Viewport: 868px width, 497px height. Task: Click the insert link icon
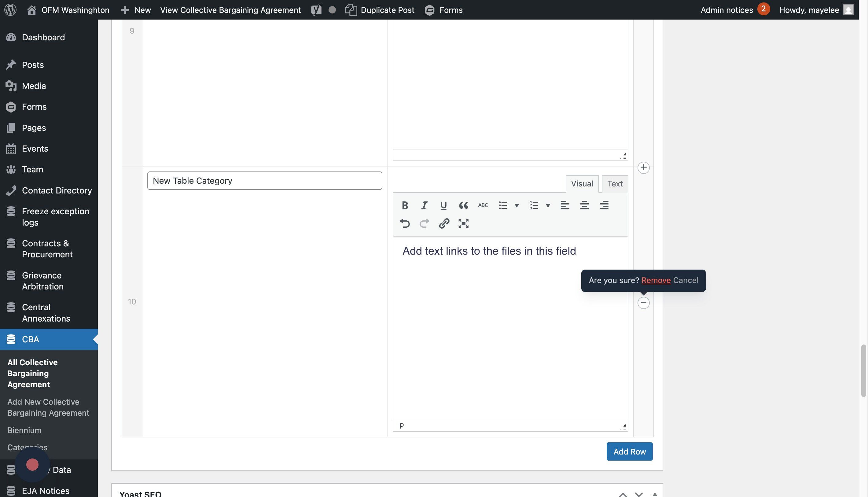444,223
